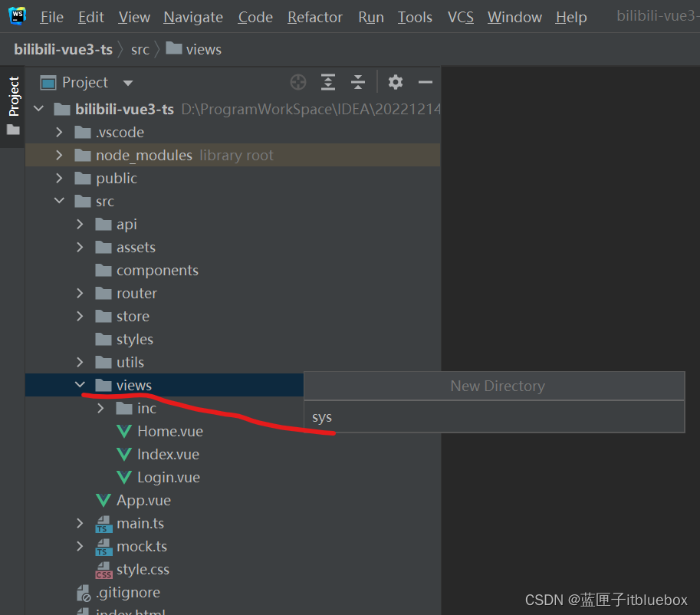Expand the inc folder
This screenshot has height=615, width=700.
100,408
